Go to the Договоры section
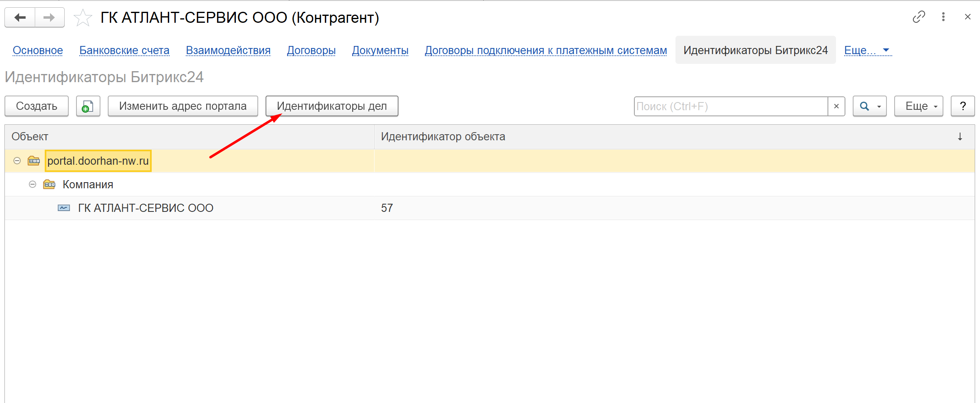 [x=311, y=50]
